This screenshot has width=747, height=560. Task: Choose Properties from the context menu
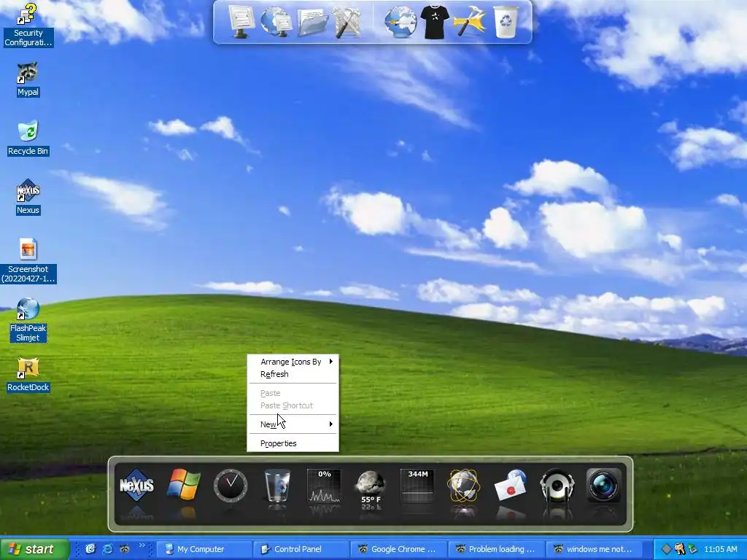(x=293, y=443)
